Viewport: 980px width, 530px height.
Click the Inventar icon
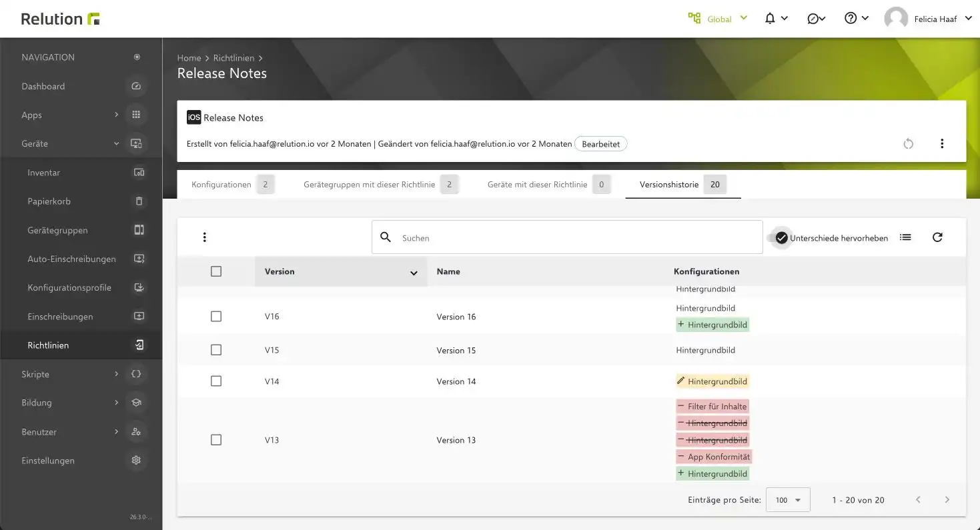click(139, 173)
